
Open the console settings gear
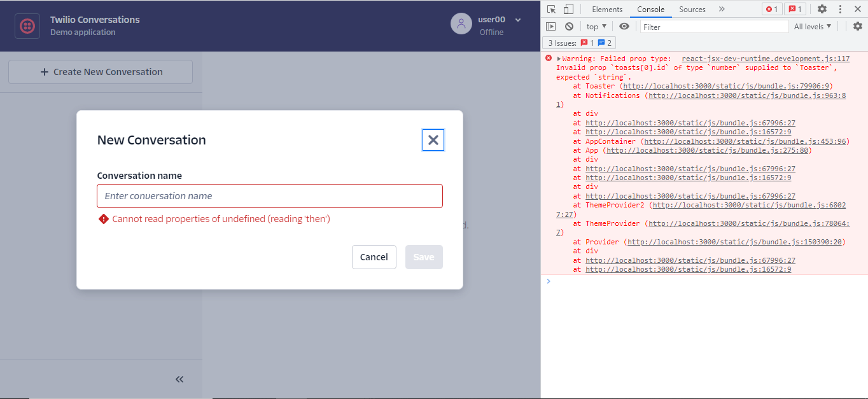(858, 26)
